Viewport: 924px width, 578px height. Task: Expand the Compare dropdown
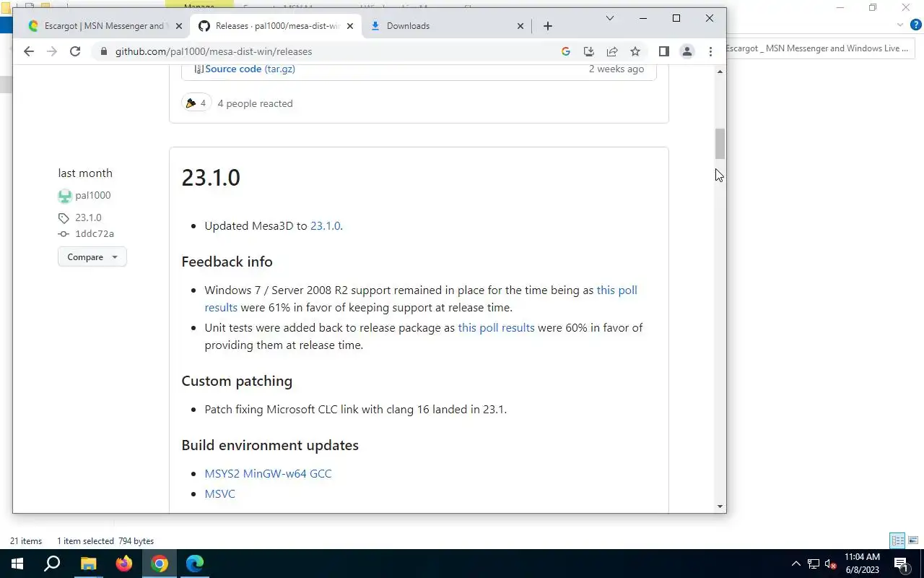click(x=92, y=256)
